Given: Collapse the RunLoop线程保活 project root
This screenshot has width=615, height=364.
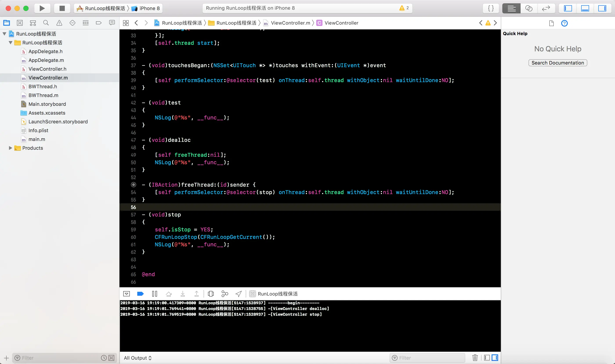Looking at the screenshot, I should click(4, 34).
